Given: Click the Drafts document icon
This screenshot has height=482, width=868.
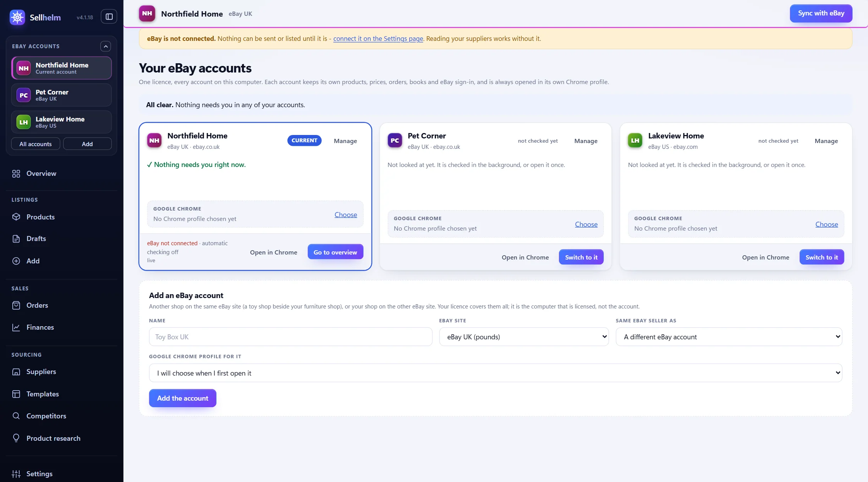Looking at the screenshot, I should pyautogui.click(x=16, y=239).
